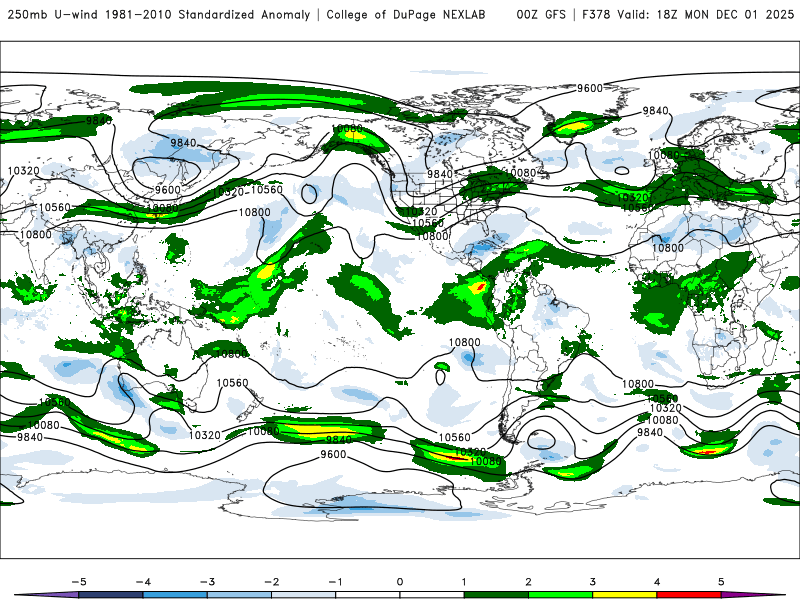Select the dark navy -5 to -4 colorbar segment
The width and height of the screenshot is (800, 600).
[x=111, y=595]
